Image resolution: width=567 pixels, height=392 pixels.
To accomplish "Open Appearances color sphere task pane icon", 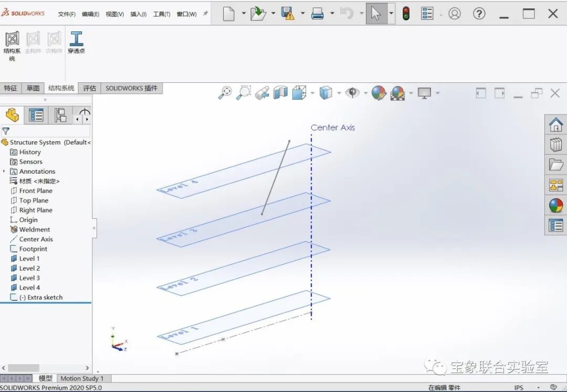I will pyautogui.click(x=556, y=205).
